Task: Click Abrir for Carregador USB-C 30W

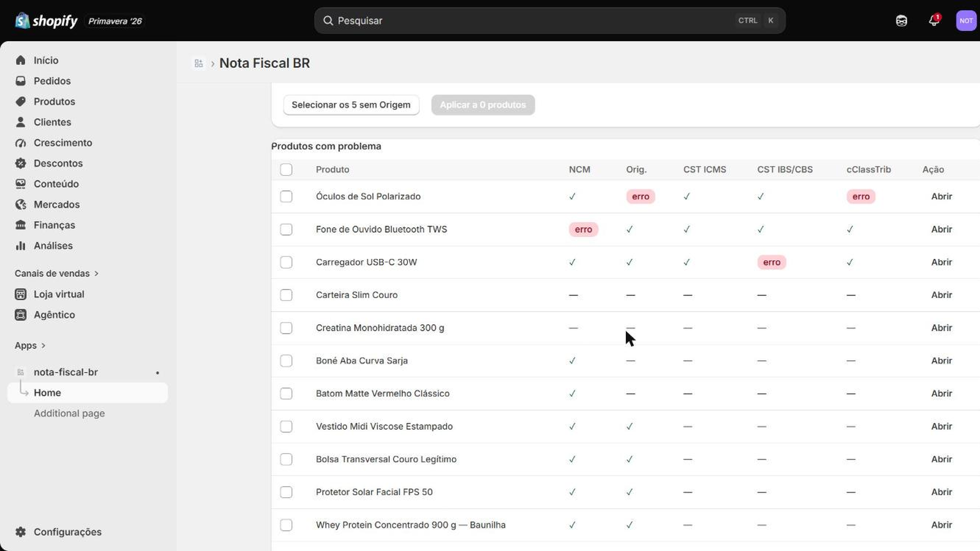Action: 941,262
